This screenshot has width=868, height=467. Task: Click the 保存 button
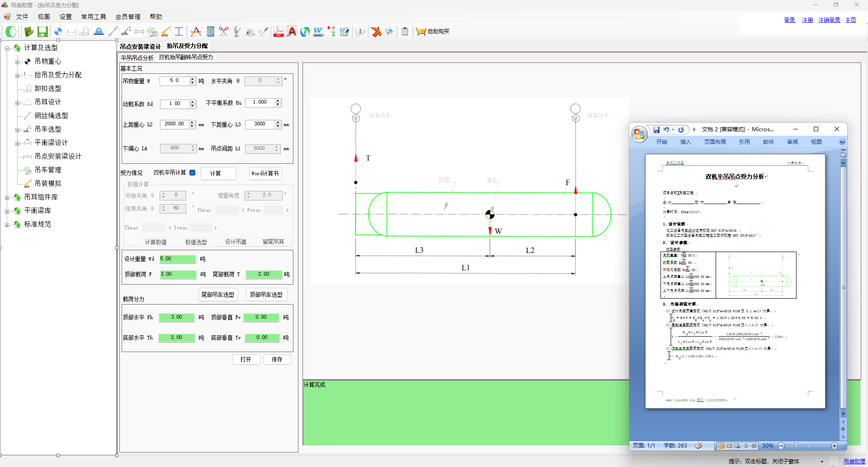pos(277,359)
